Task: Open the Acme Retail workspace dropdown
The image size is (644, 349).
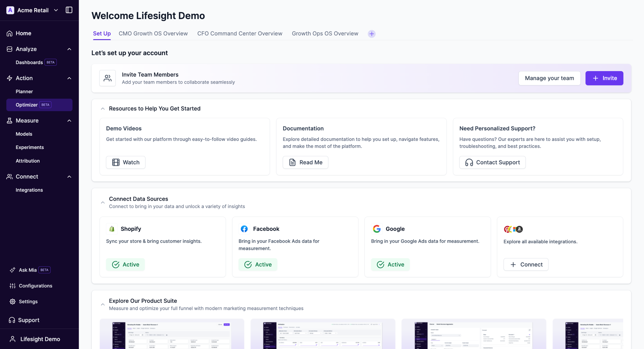Action: pyautogui.click(x=56, y=10)
